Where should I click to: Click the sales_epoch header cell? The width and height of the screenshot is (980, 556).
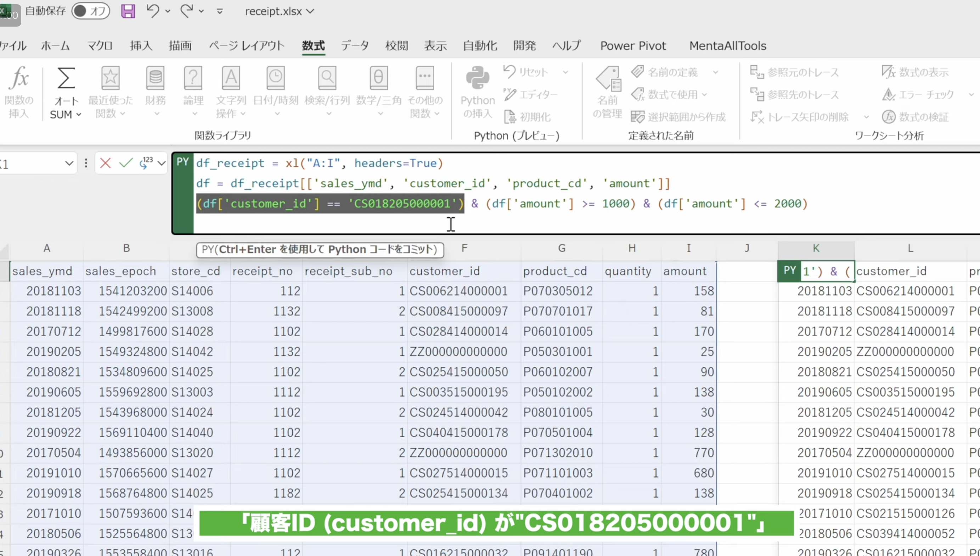126,271
